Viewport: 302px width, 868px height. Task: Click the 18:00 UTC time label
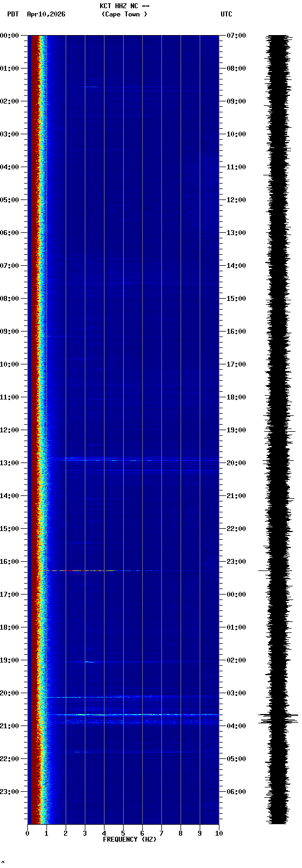pos(236,397)
